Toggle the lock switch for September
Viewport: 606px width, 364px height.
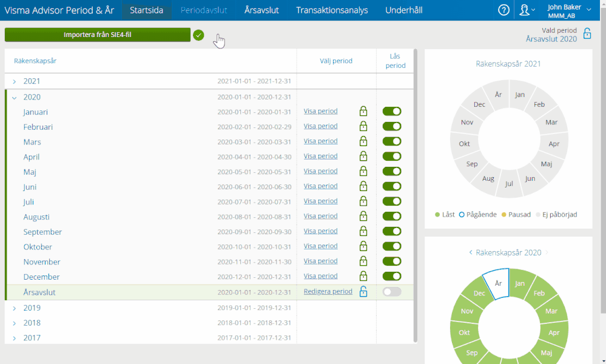[x=392, y=231]
